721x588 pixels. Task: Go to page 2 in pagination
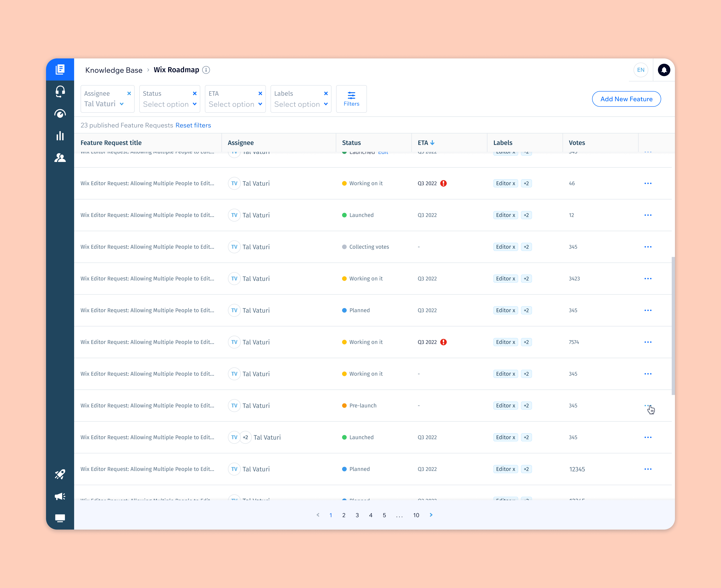(x=344, y=515)
